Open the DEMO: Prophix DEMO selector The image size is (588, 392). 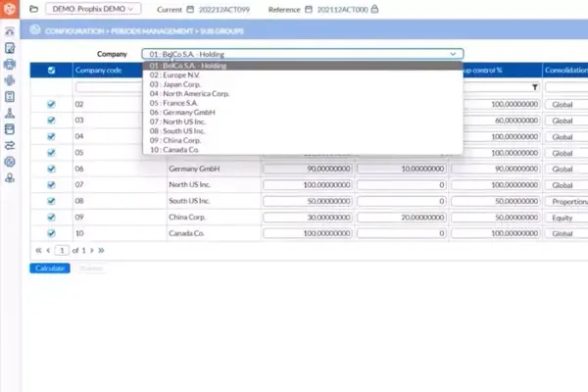pos(93,9)
